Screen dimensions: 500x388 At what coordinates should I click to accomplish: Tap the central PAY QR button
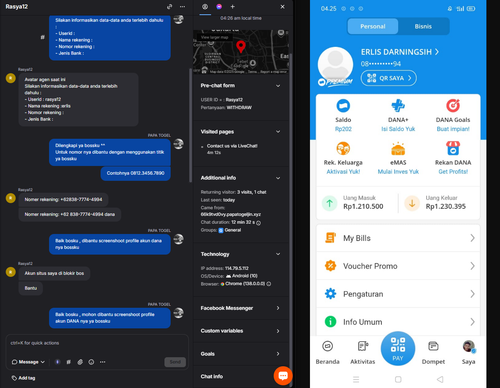[x=398, y=348]
